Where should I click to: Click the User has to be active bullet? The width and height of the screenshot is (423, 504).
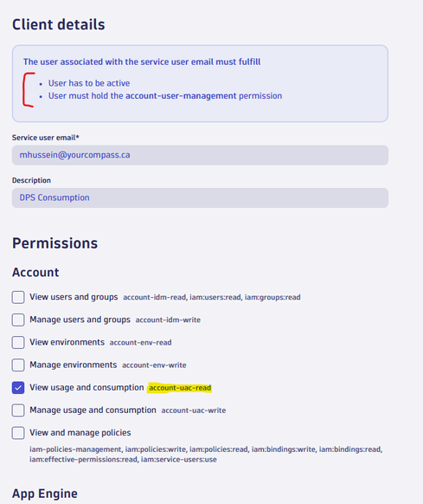pyautogui.click(x=89, y=83)
